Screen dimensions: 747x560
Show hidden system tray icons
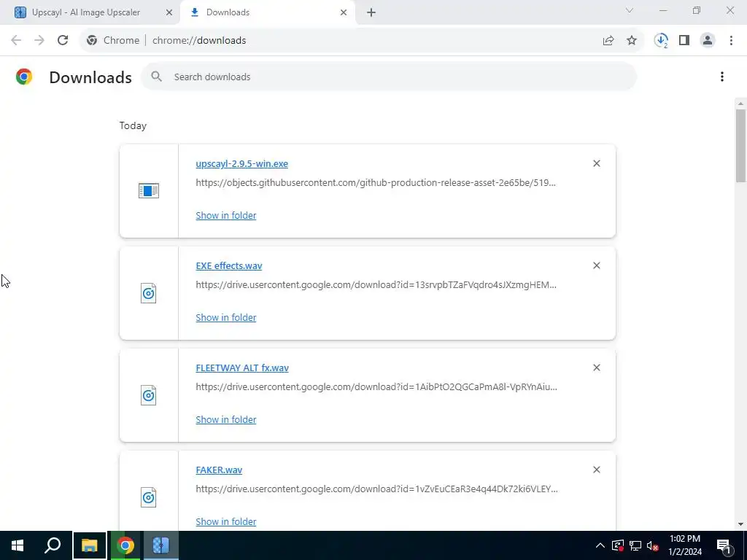600,545
